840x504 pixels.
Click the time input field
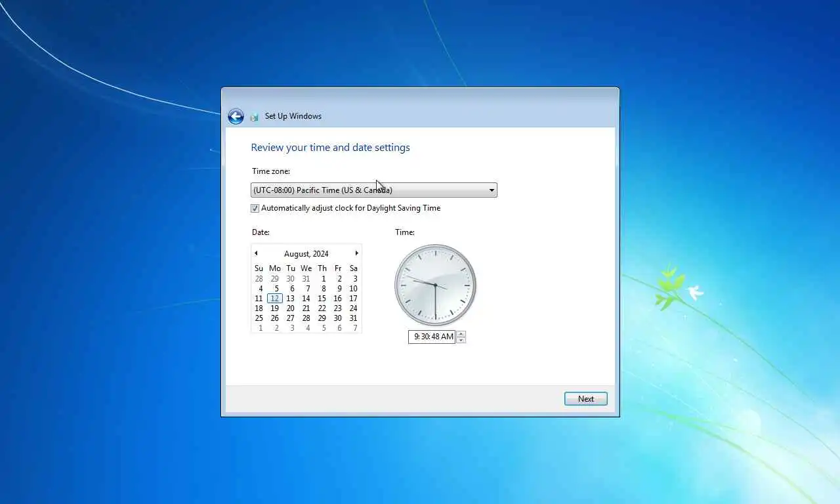(x=432, y=337)
